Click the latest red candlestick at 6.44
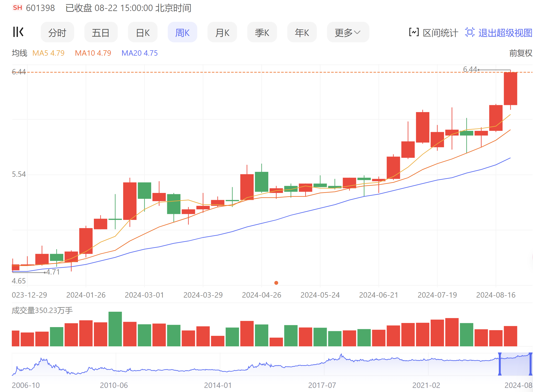The width and height of the screenshot is (533, 392). coord(510,89)
